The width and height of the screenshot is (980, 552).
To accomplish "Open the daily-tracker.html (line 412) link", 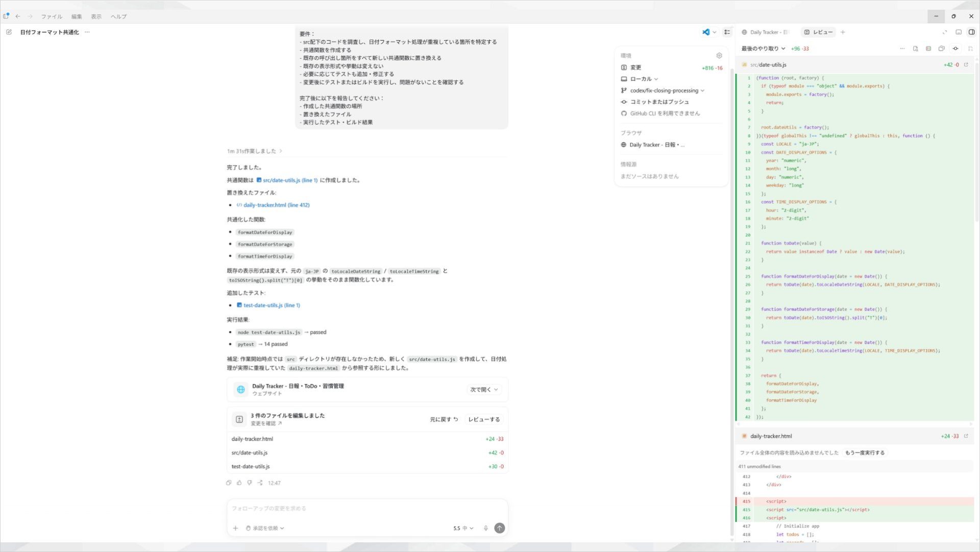I will point(273,205).
